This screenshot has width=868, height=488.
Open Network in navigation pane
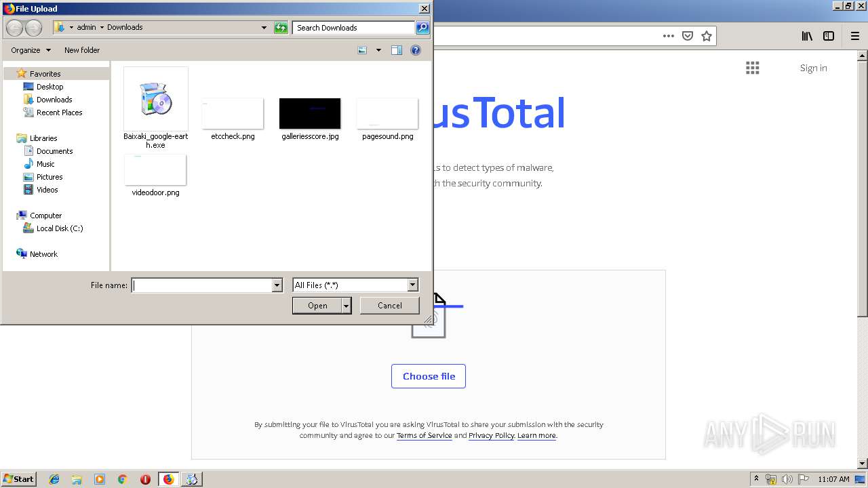click(43, 254)
